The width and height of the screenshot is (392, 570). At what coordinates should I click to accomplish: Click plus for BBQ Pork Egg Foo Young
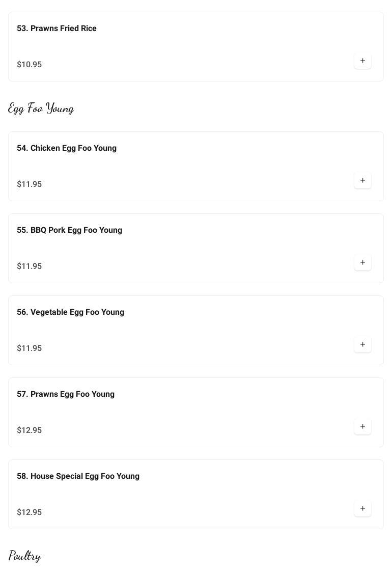coord(362,263)
